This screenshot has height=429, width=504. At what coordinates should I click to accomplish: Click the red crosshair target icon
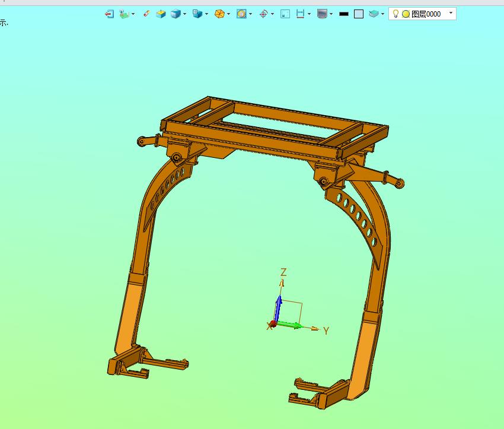pos(264,14)
